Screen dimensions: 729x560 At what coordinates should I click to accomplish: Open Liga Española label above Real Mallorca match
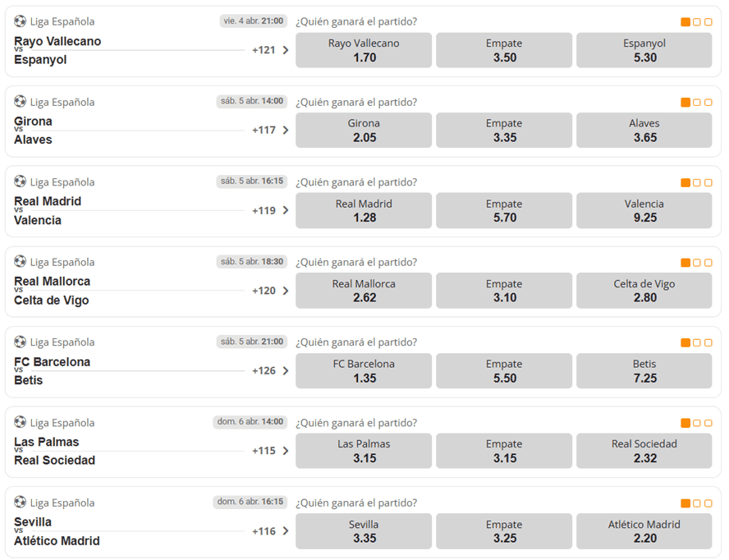pos(62,262)
